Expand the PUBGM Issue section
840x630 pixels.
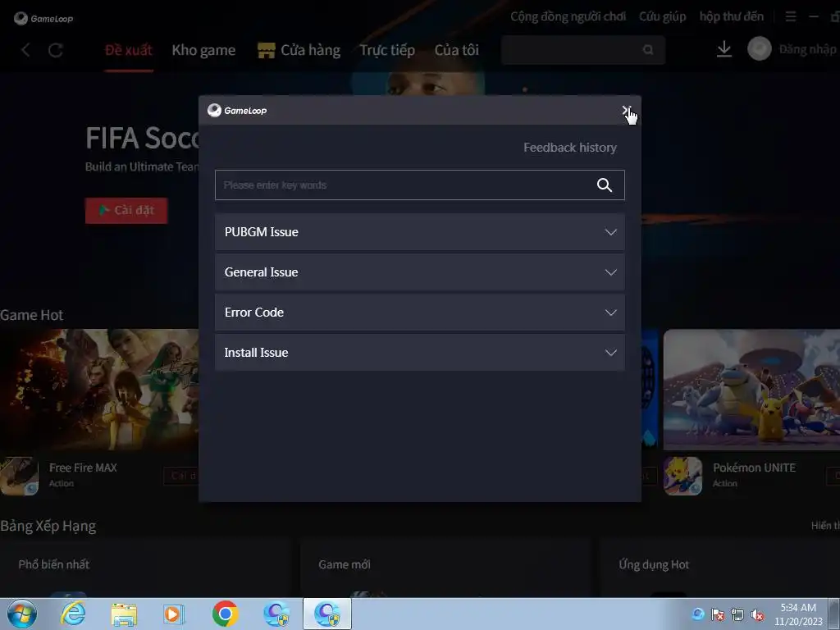pyautogui.click(x=419, y=232)
